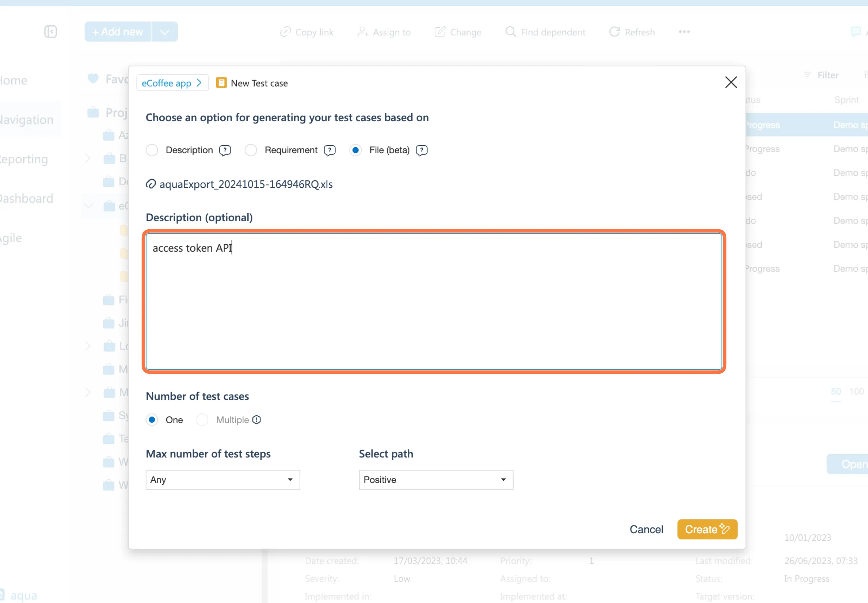Select One test case radio button
The height and width of the screenshot is (603, 868).
pos(152,420)
